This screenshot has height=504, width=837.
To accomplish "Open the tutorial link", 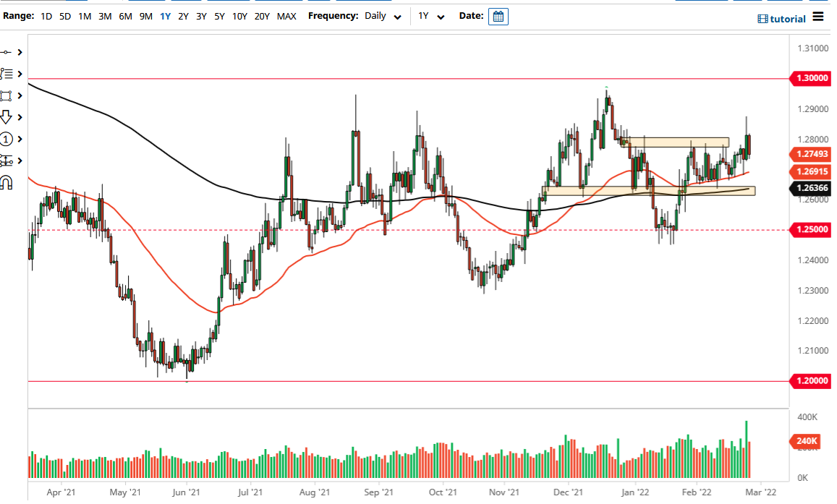I will (x=782, y=19).
